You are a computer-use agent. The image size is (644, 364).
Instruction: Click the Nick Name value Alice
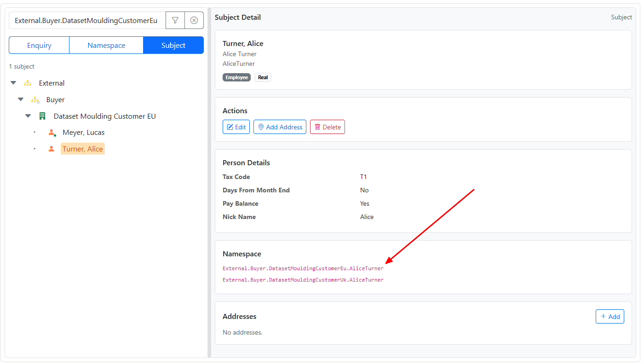[x=367, y=217]
